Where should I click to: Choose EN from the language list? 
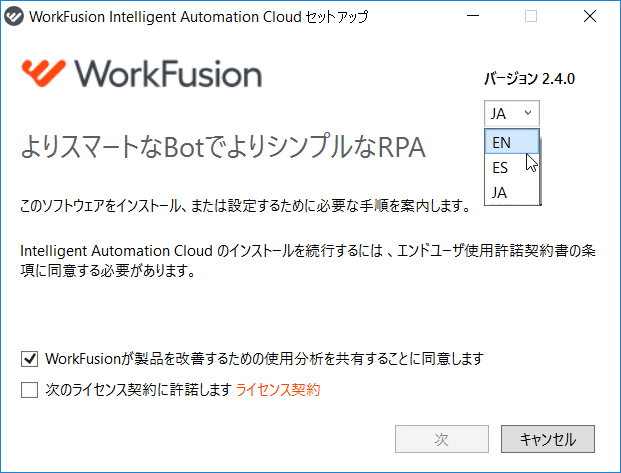coord(512,142)
